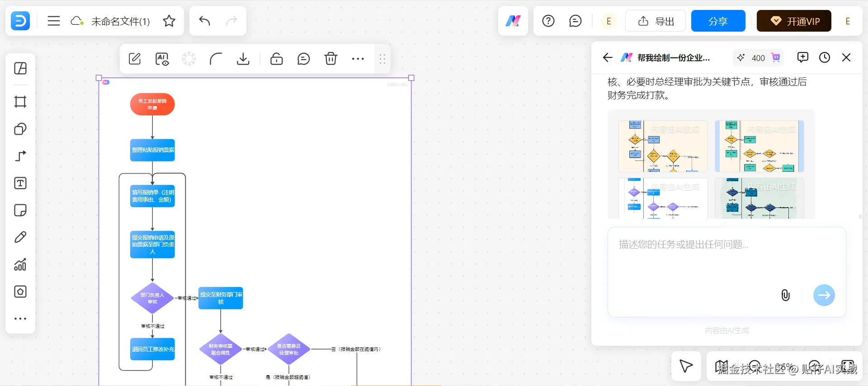
Task: Select the frame tool in sidebar
Action: coord(20,102)
